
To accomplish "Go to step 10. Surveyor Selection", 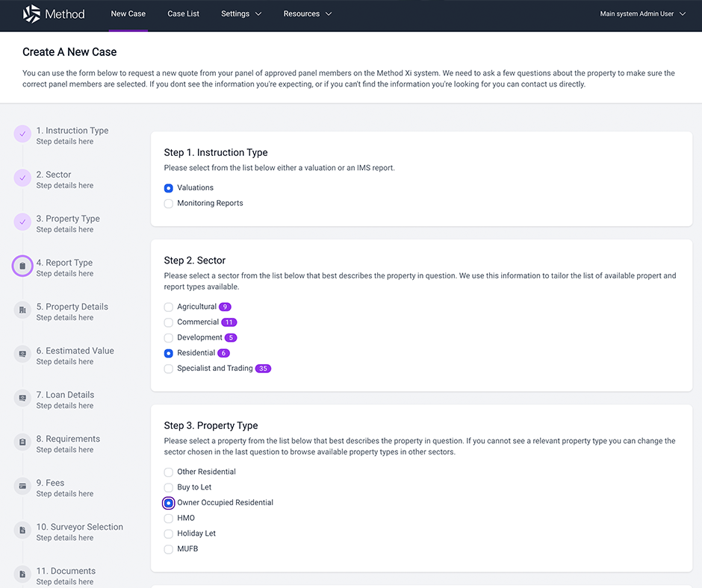I will pyautogui.click(x=80, y=527).
